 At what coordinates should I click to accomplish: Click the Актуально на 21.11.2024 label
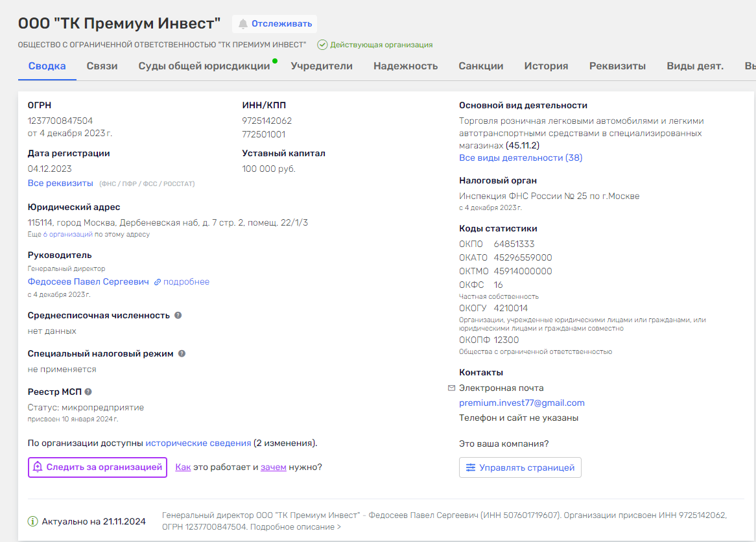pyautogui.click(x=93, y=521)
